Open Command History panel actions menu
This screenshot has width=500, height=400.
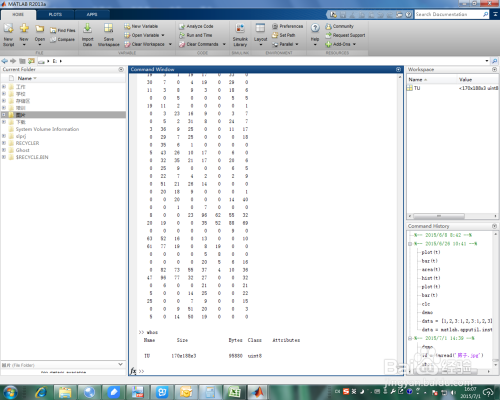(x=494, y=226)
